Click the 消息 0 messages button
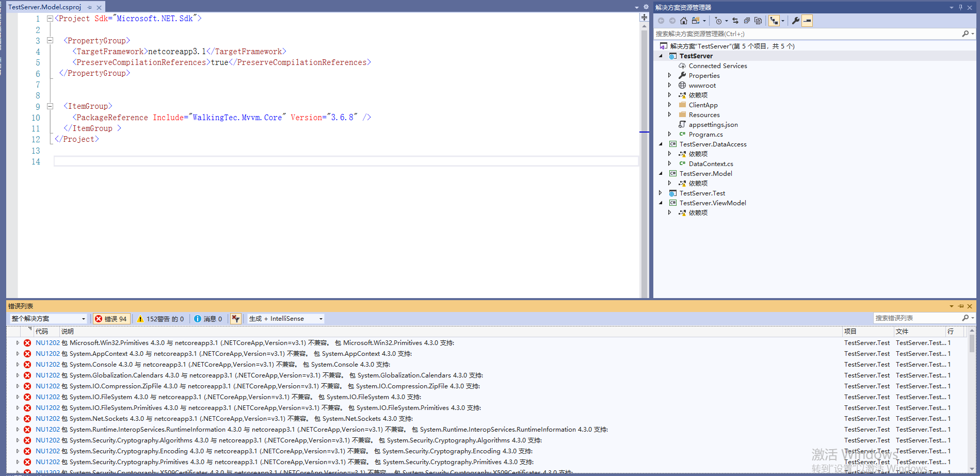The image size is (980, 476). pyautogui.click(x=208, y=318)
